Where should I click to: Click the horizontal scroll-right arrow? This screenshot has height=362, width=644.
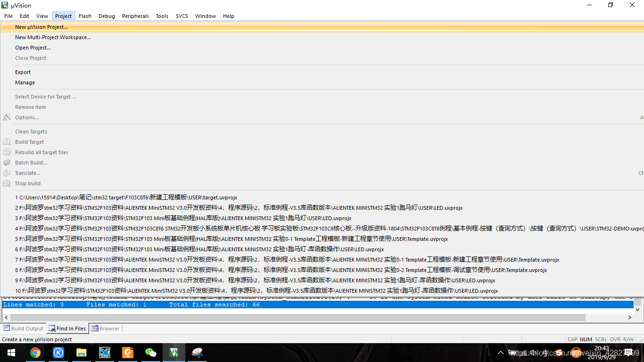coord(630,317)
